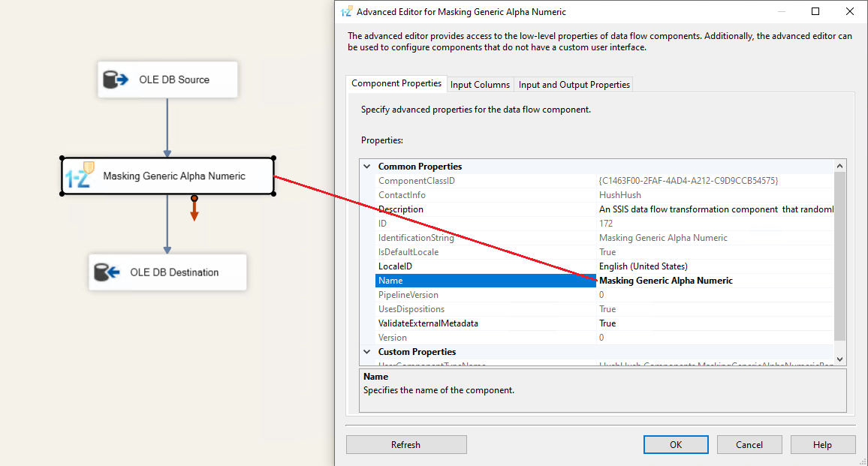Collapse the Common Properties section
This screenshot has height=466, width=868.
(367, 167)
